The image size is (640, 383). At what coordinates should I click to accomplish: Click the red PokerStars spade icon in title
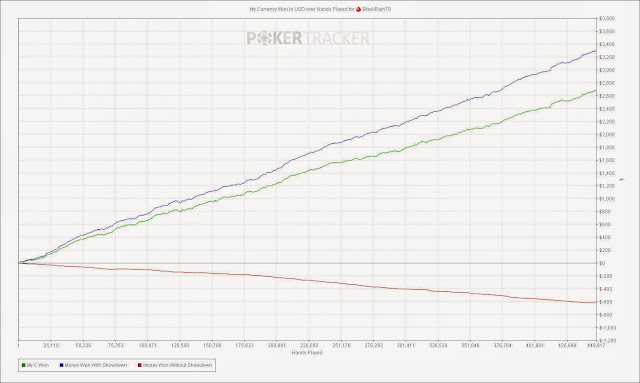(358, 9)
